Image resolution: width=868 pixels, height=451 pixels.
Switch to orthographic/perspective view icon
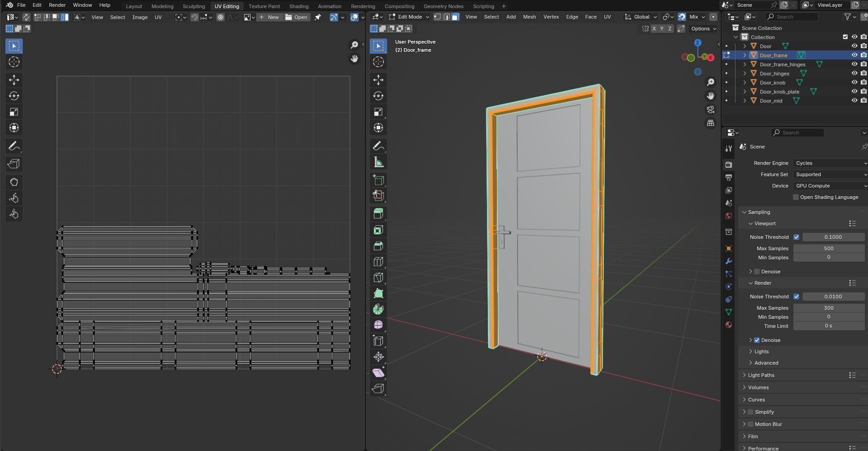pos(711,123)
